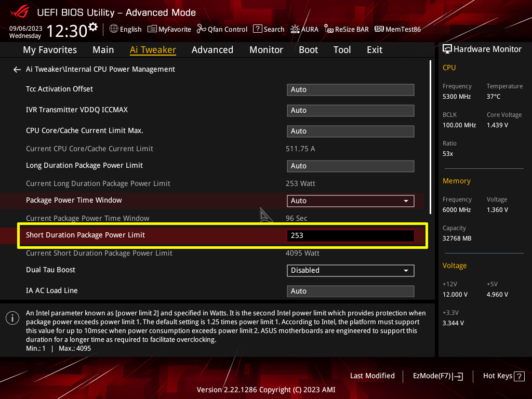Click the settings gear icon beside clock
Image resolution: width=532 pixels, height=399 pixels.
pyautogui.click(x=93, y=27)
